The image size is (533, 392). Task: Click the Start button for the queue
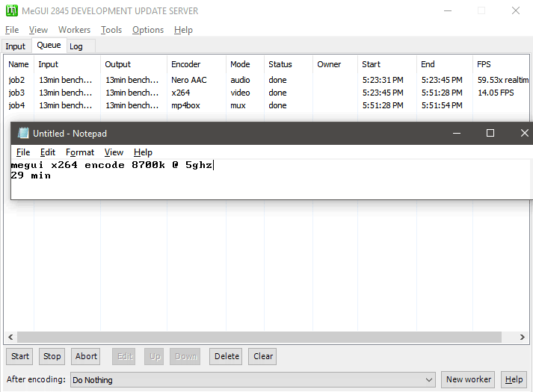coord(19,356)
